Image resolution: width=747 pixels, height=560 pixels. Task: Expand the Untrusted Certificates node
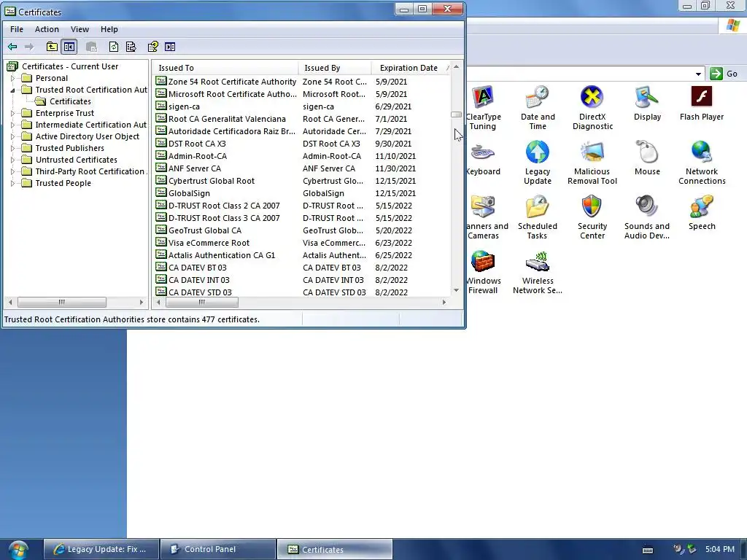[x=13, y=160]
